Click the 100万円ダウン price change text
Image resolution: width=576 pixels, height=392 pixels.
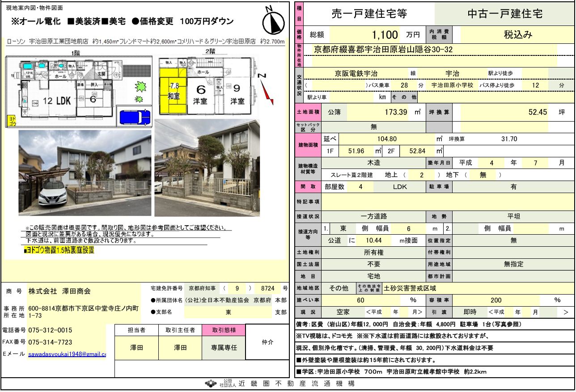206,21
